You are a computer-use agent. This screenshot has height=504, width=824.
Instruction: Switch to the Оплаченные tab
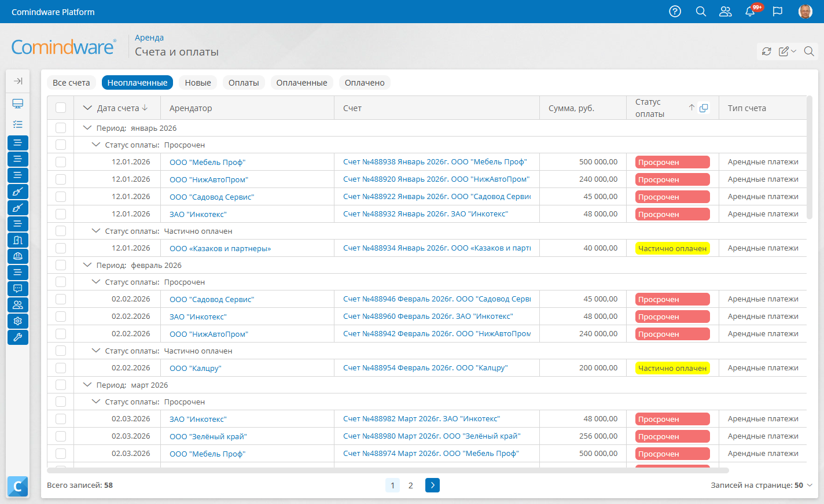[x=301, y=83]
